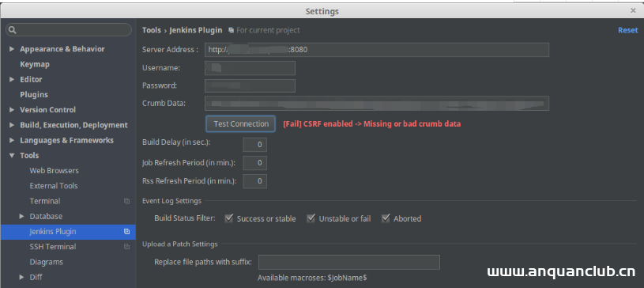Image resolution: width=644 pixels, height=288 pixels.
Task: Toggle the Success or stable checkbox
Action: (x=229, y=218)
